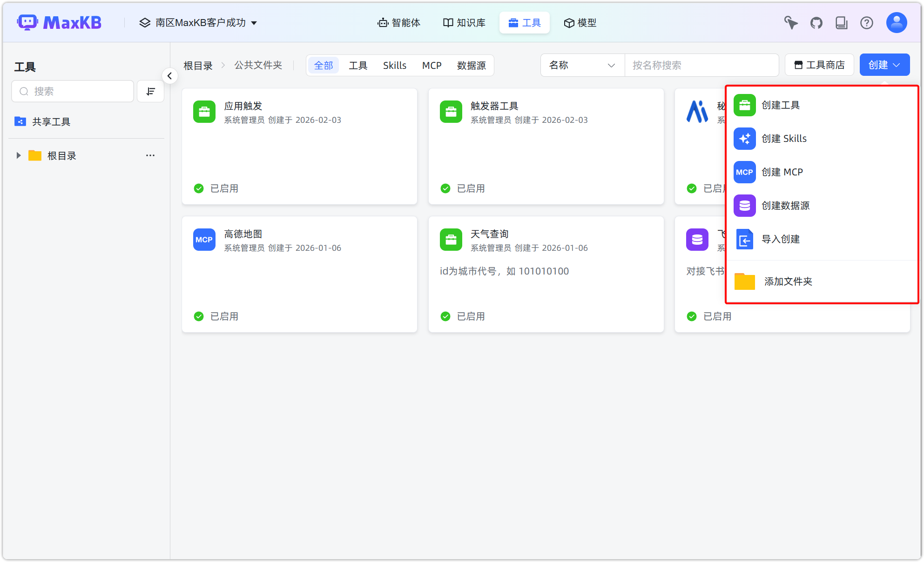
Task: Choose 创建 MCP menu option
Action: (x=782, y=172)
